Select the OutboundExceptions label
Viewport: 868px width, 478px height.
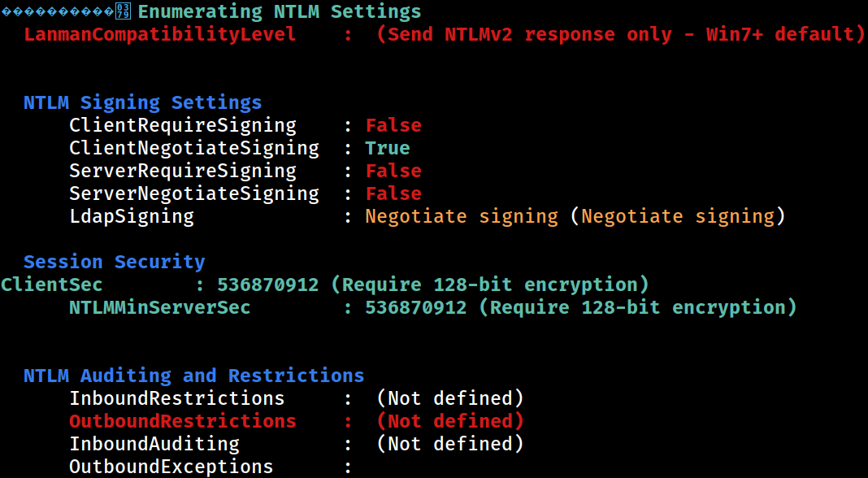171,467
